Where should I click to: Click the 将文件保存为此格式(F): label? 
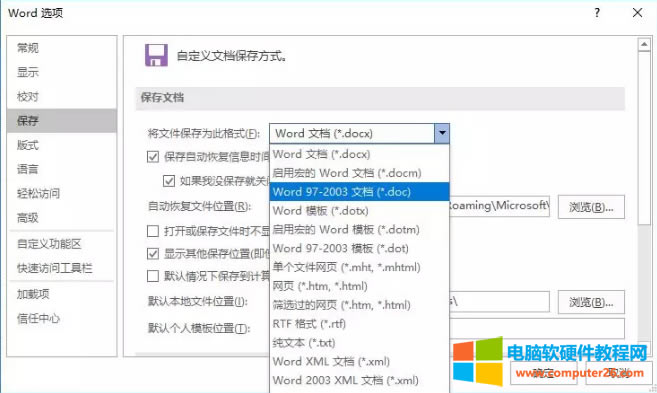204,133
